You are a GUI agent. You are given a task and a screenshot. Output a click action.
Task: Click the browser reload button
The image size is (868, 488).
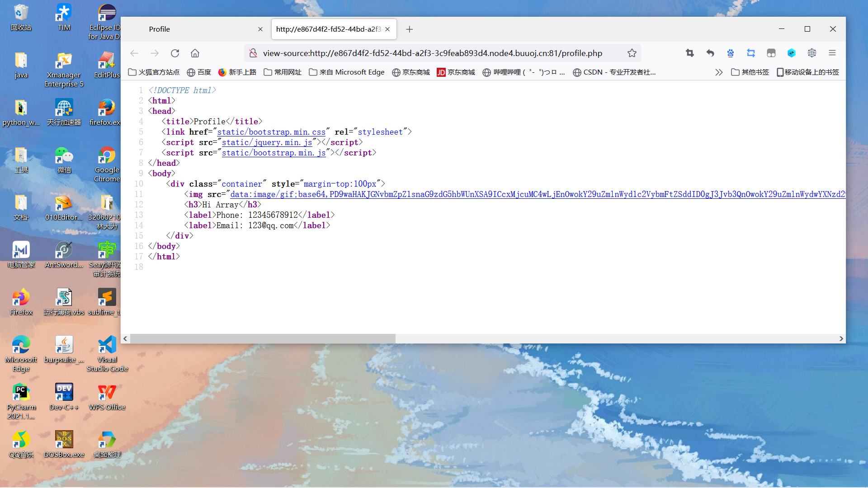175,53
